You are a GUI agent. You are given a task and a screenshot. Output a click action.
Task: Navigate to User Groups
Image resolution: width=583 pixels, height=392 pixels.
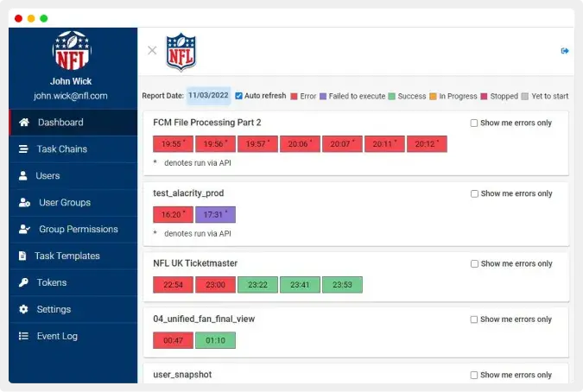click(73, 203)
